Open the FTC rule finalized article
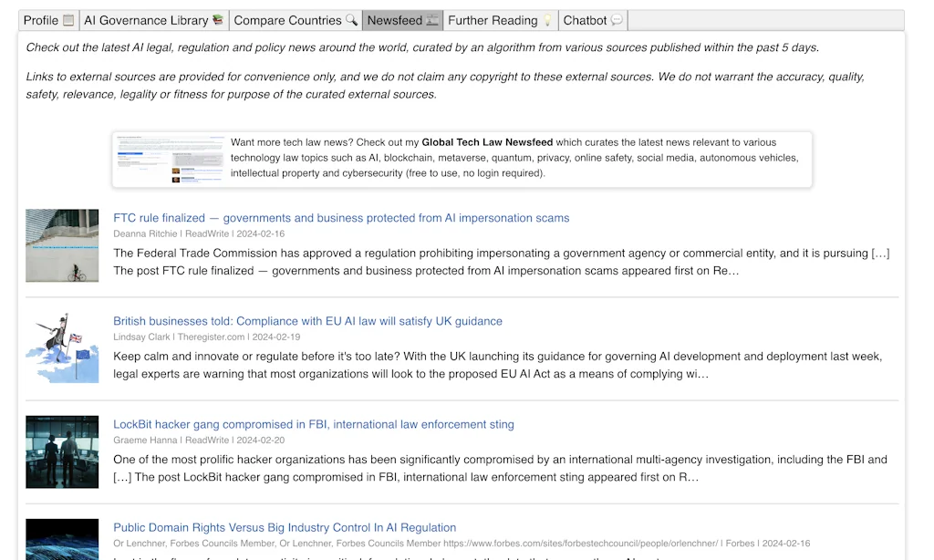This screenshot has height=560, width=934. point(340,218)
